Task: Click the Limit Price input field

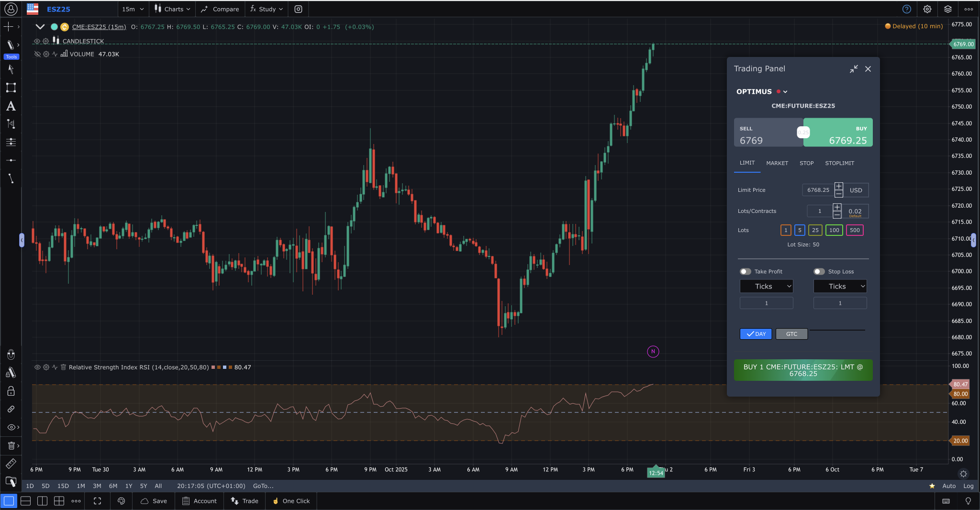Action: (818, 190)
